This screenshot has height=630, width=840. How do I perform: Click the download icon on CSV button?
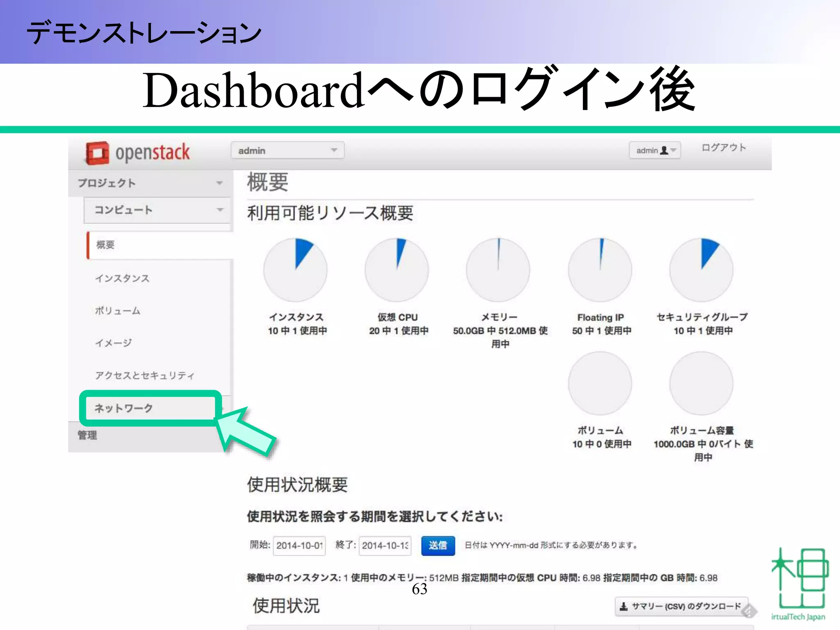point(624,606)
